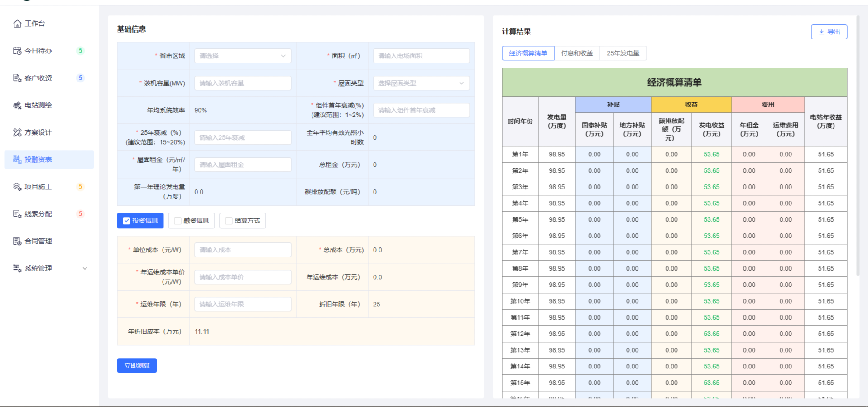Screen dimensions: 868x407
Task: Click the yellow badge on 项目施工
Action: coord(80,187)
